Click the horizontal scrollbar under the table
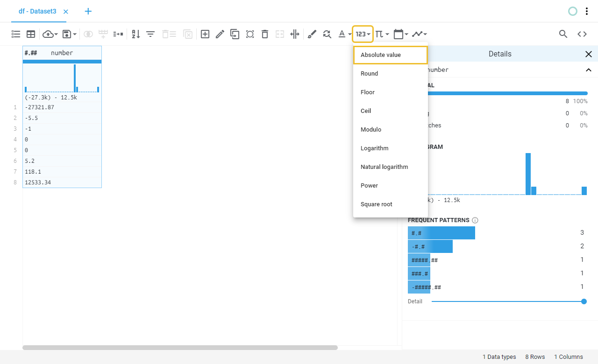This screenshot has height=364, width=598. [x=180, y=348]
